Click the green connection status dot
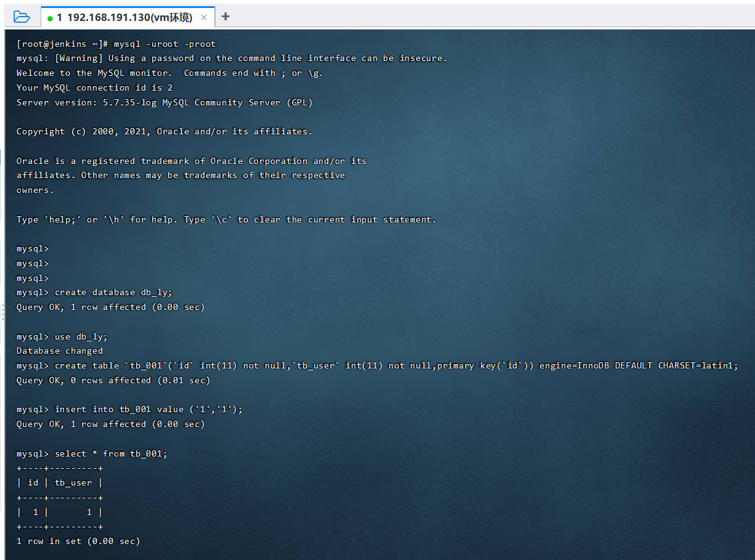The width and height of the screenshot is (755, 560). click(50, 18)
